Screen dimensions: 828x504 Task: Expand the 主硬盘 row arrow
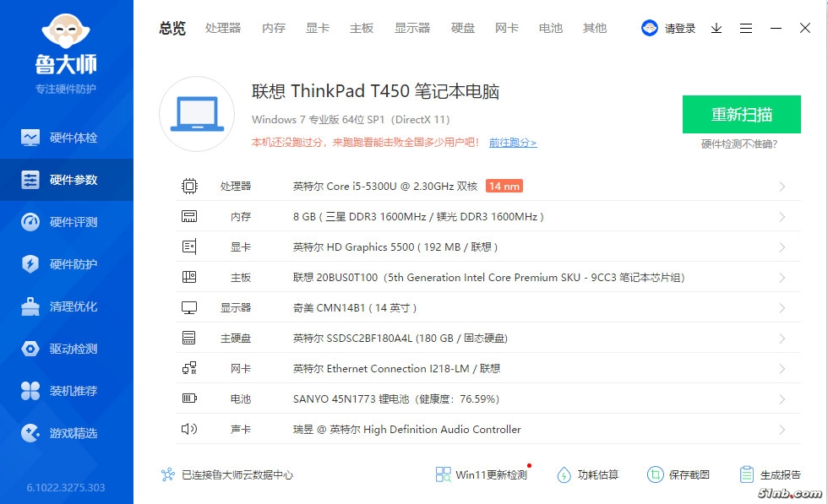782,339
